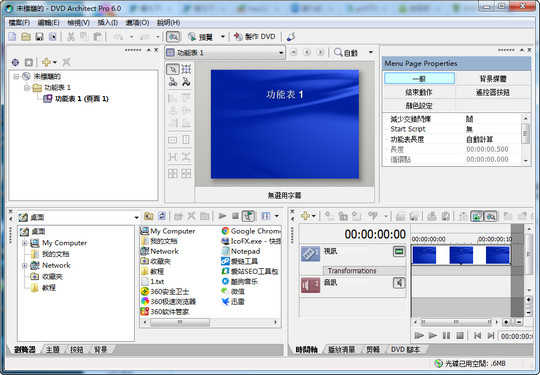Stop timeline playback
This screenshot has height=375, width=540.
pyautogui.click(x=459, y=335)
